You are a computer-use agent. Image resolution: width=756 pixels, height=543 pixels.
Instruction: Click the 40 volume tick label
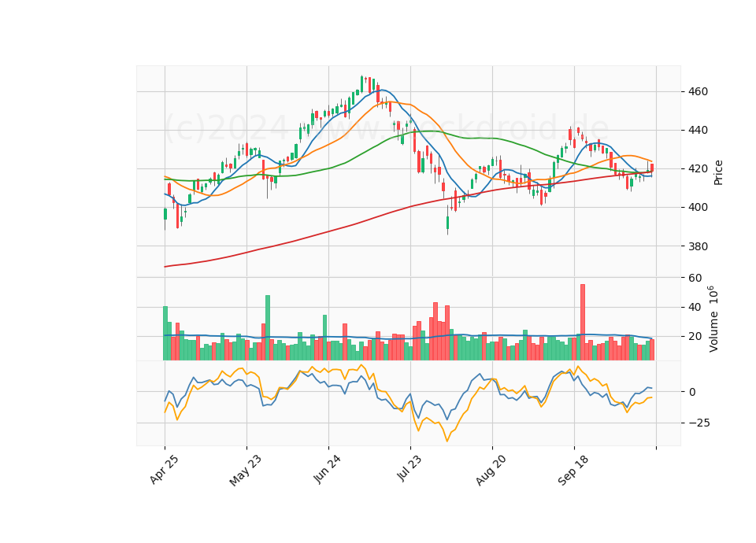click(695, 308)
